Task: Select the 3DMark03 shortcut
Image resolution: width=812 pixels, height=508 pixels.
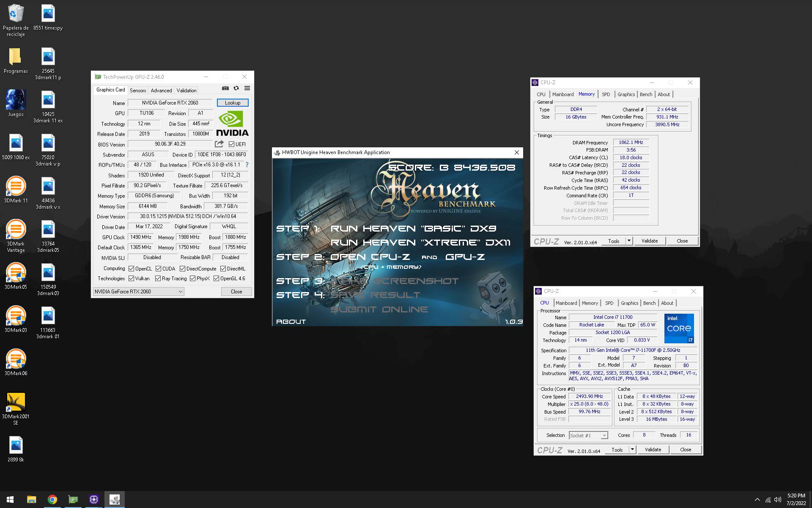Action: (x=16, y=319)
